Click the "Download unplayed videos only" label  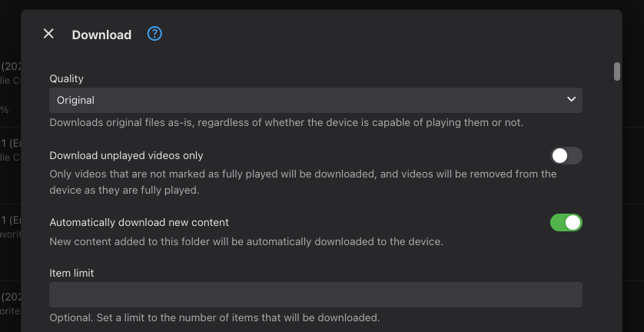point(126,155)
